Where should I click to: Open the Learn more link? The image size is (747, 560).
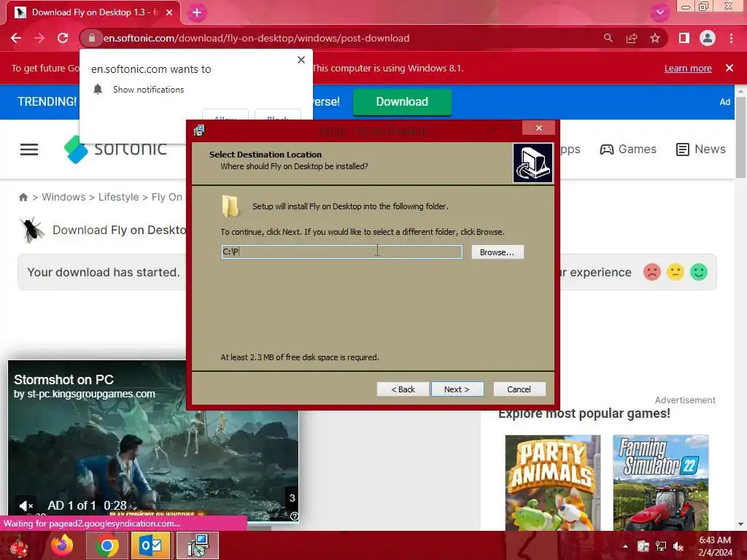[x=688, y=68]
